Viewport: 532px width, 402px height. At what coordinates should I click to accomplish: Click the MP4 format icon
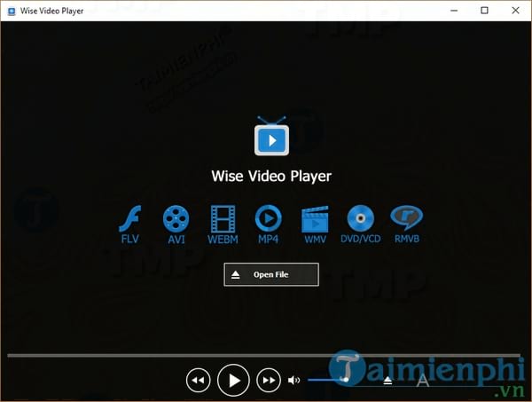269,218
